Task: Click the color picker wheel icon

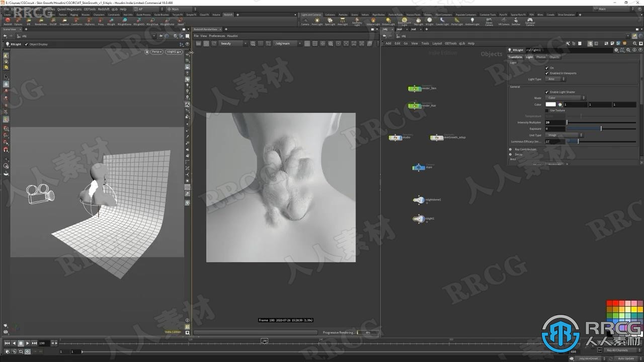Action: (560, 105)
